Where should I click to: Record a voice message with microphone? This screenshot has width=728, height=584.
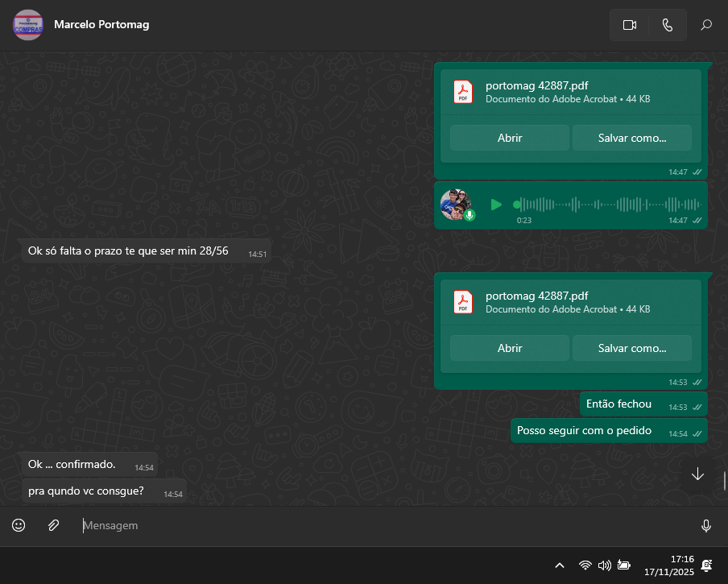click(705, 526)
